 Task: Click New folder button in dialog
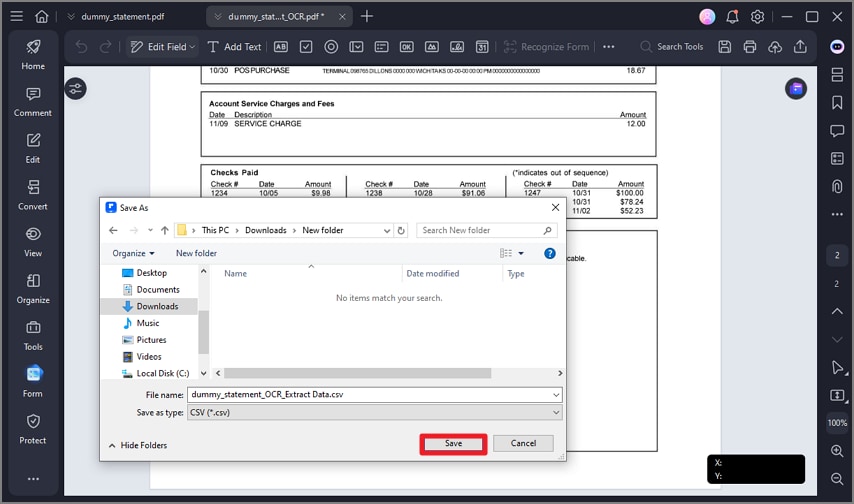(x=196, y=253)
